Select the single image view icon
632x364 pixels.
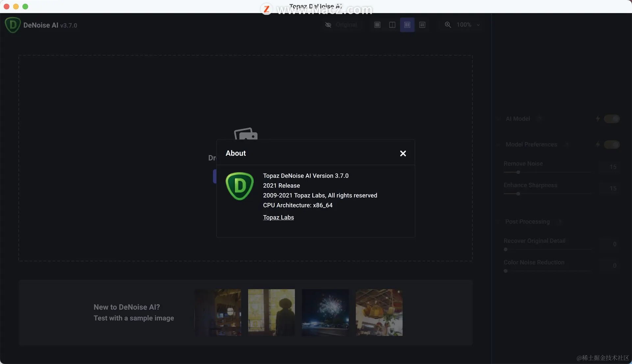[377, 25]
